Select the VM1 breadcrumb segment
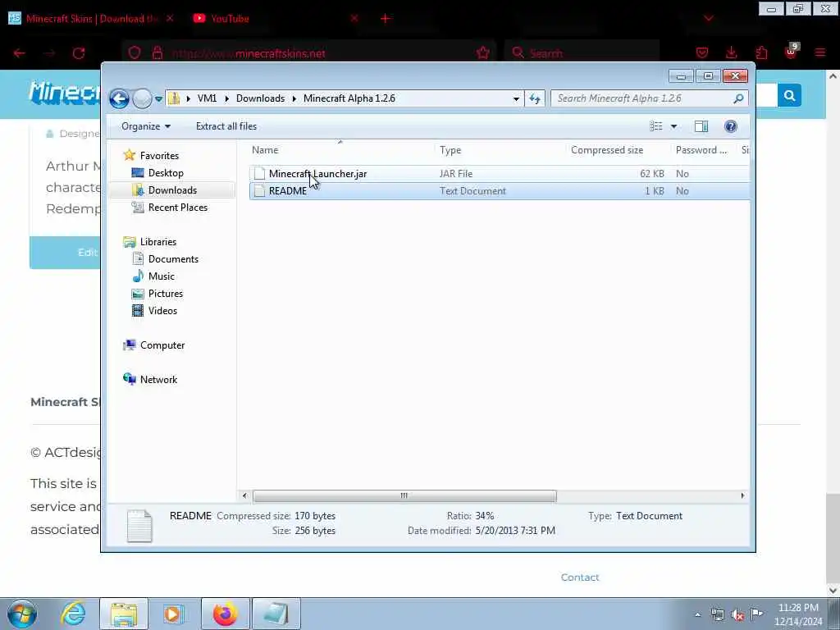 pos(207,98)
